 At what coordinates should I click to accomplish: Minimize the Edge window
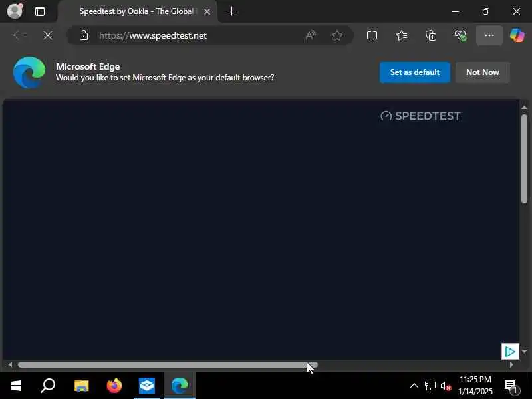click(x=456, y=11)
